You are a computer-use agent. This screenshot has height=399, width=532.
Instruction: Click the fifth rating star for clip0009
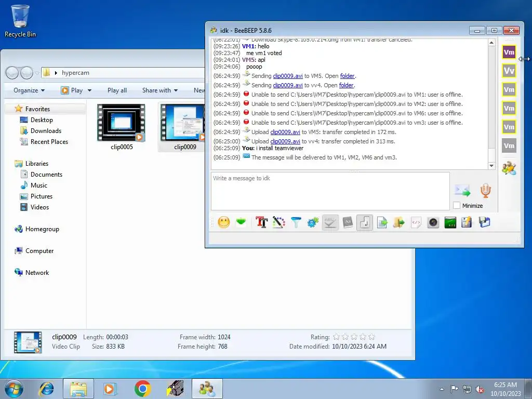coord(371,337)
